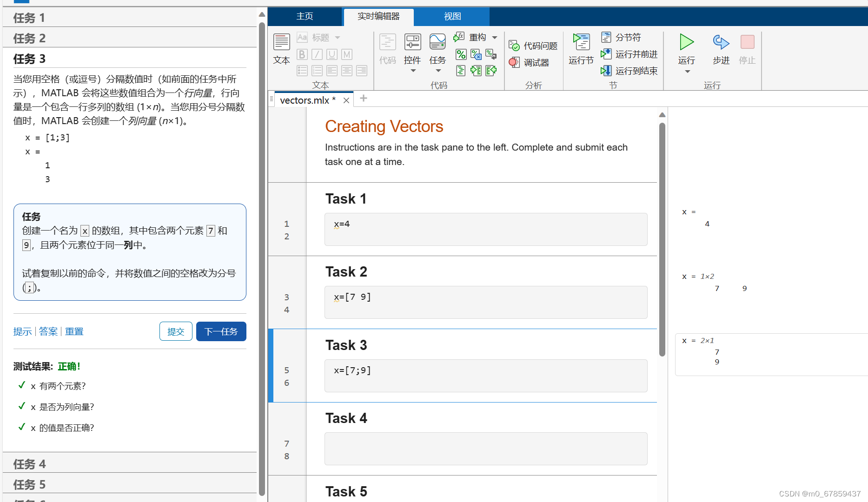Open the 任务 dropdown arrow

[x=438, y=71]
